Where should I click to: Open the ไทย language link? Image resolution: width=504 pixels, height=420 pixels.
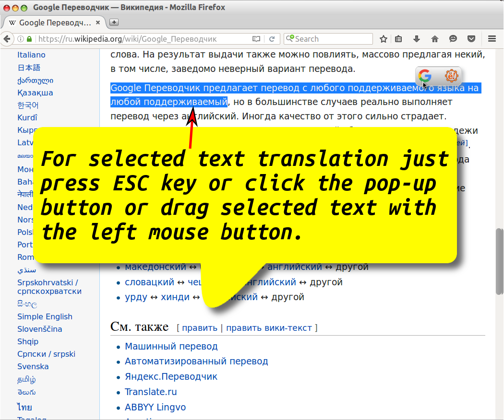pyautogui.click(x=24, y=407)
